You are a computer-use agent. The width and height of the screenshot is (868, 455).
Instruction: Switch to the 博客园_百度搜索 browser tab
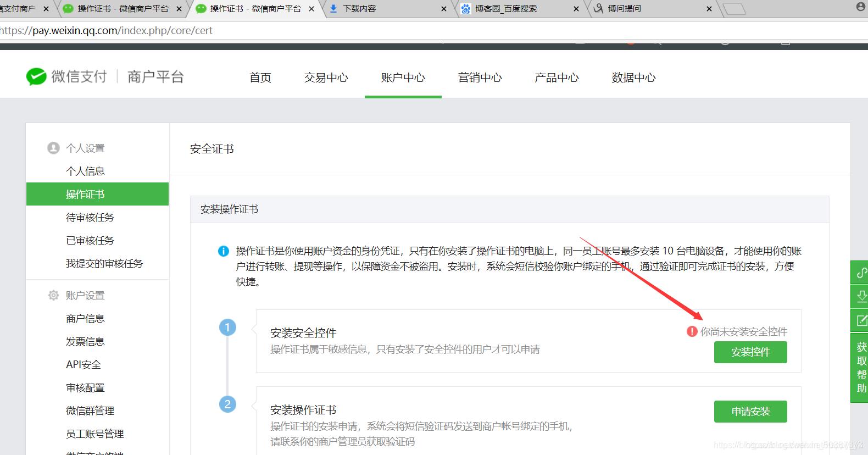point(505,9)
